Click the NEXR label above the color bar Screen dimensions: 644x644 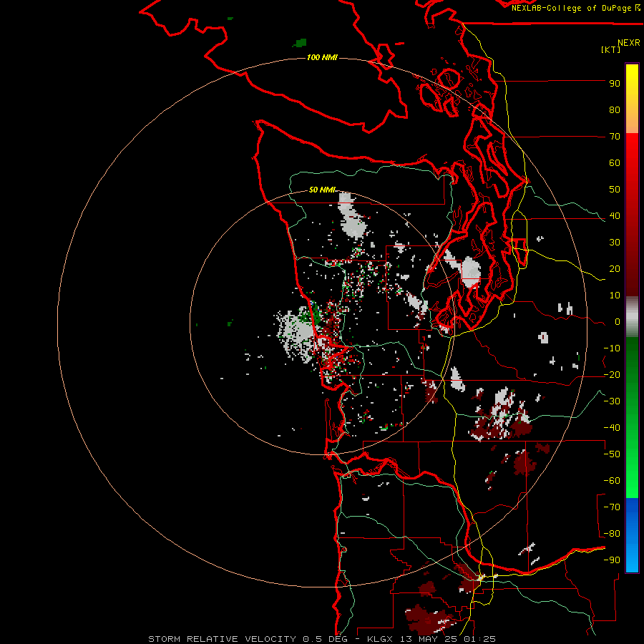(x=629, y=43)
